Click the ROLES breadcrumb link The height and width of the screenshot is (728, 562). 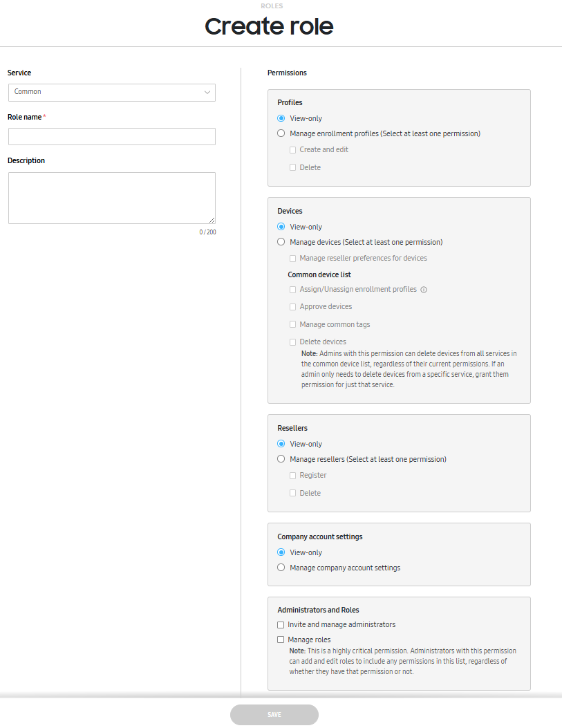click(272, 6)
